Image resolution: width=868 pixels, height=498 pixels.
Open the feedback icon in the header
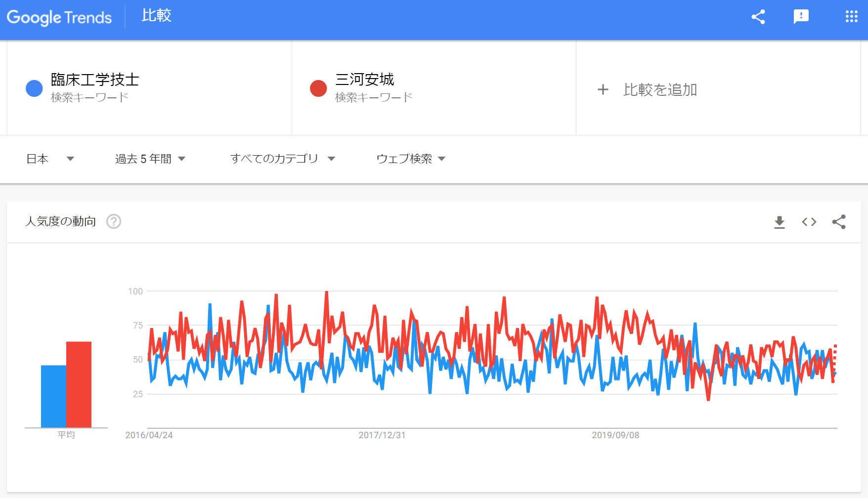coord(801,17)
